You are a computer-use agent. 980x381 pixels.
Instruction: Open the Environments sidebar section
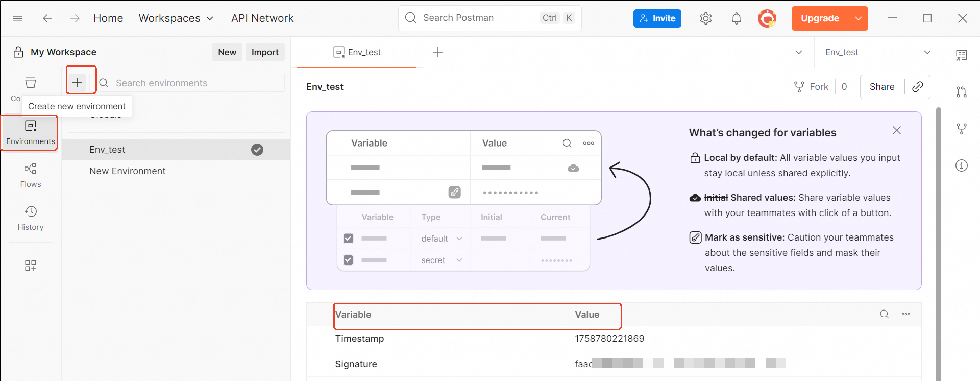tap(31, 133)
